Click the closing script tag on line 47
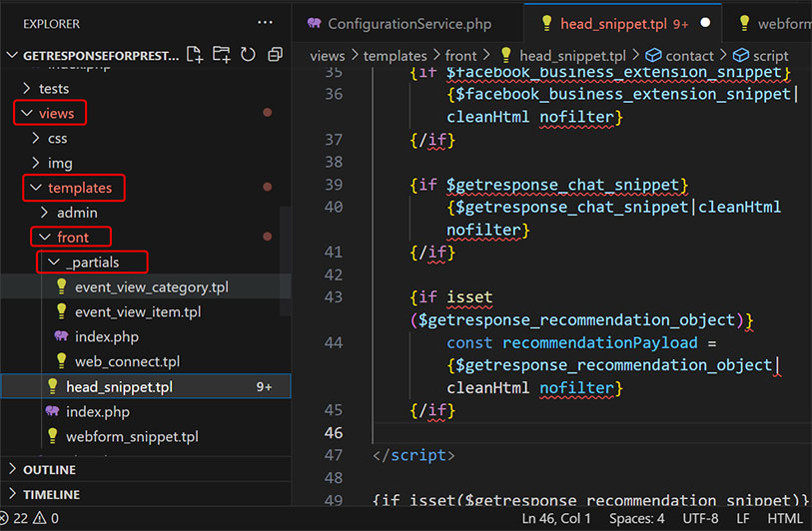 click(x=413, y=455)
